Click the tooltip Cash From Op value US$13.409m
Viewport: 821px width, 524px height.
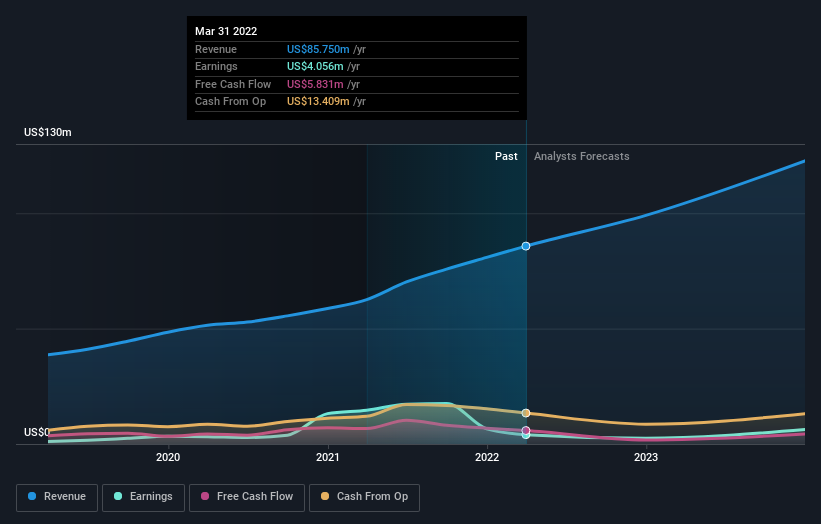tap(318, 101)
